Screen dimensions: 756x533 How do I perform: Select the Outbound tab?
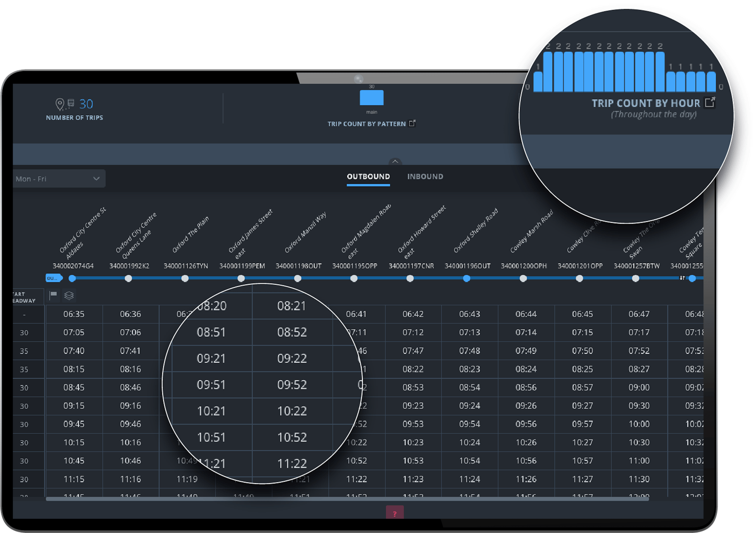point(368,177)
